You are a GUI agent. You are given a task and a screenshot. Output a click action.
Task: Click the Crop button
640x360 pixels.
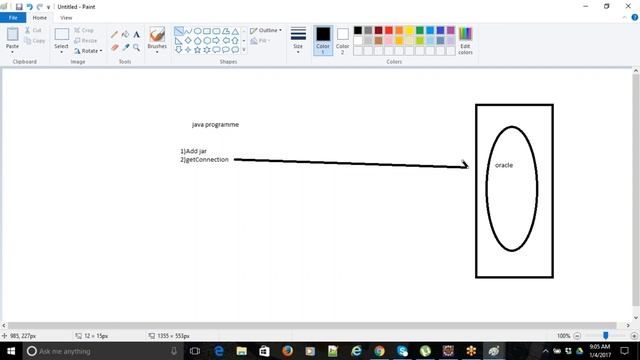(84, 30)
